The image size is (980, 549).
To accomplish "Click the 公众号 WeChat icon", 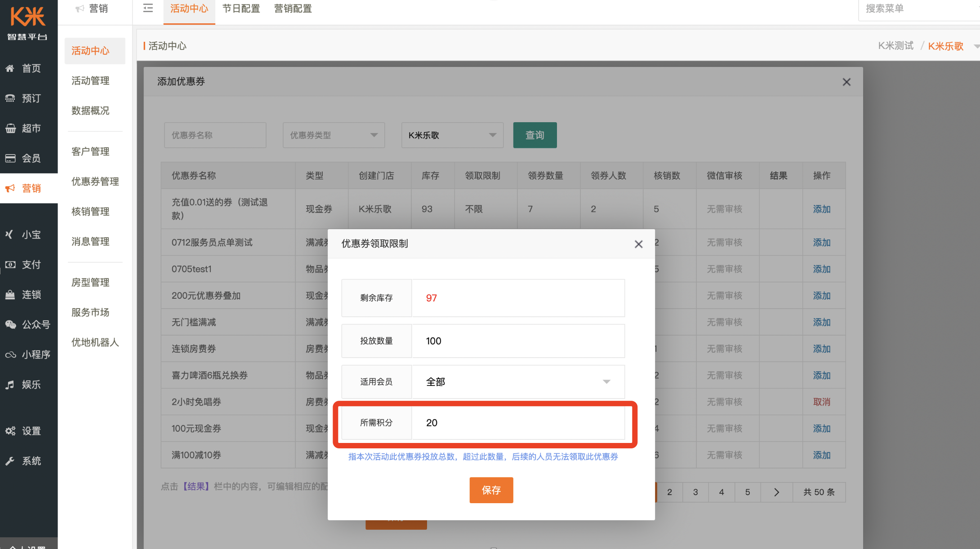I will point(10,324).
